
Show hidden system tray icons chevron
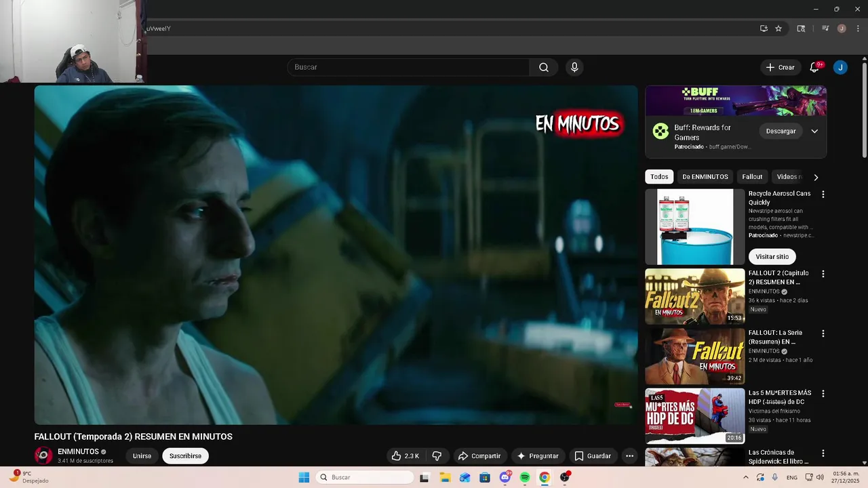click(746, 477)
